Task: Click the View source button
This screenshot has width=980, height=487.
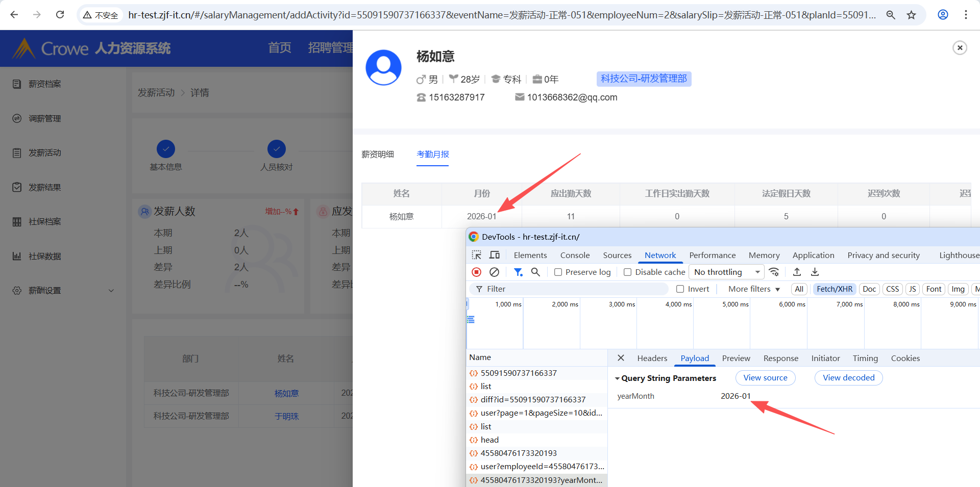Action: [x=765, y=378]
